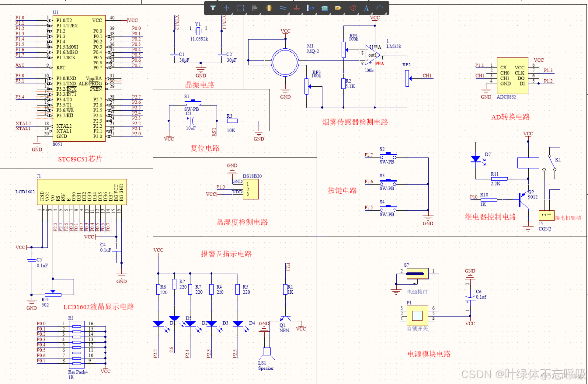This screenshot has width=588, height=384.
Task: Select the place text string tool
Action: click(x=367, y=8)
